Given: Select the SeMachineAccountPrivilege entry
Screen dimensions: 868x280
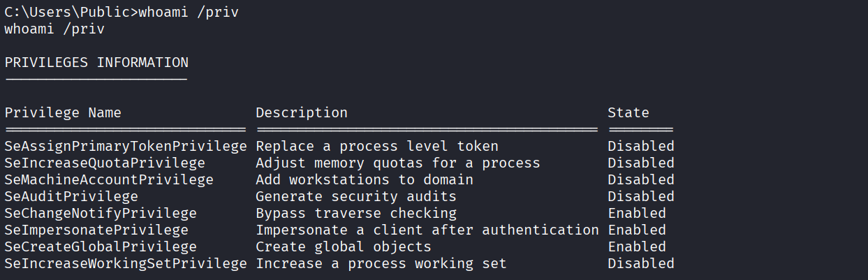Looking at the screenshot, I should pos(109,180).
